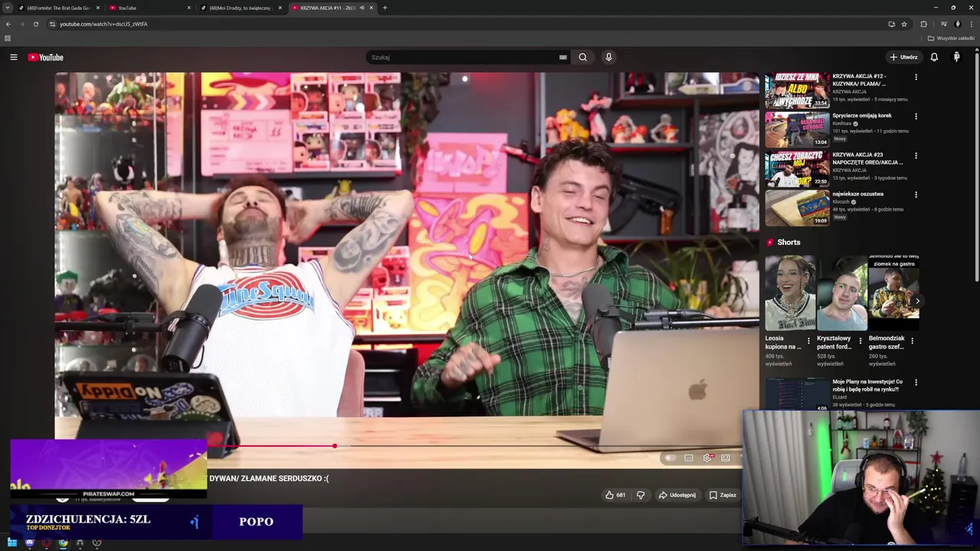Image resolution: width=980 pixels, height=551 pixels.
Task: Open YouTube notifications bell
Action: 934,57
